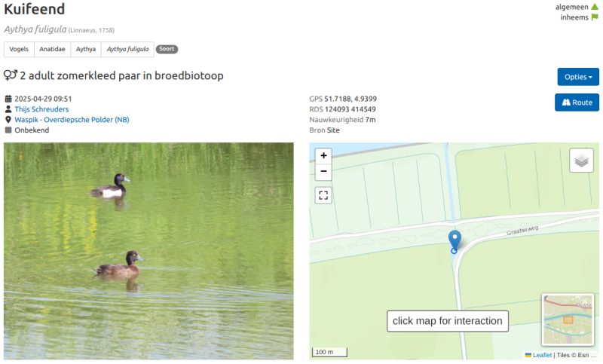Zoom out on the map
This screenshot has height=364, width=603.
pyautogui.click(x=323, y=172)
